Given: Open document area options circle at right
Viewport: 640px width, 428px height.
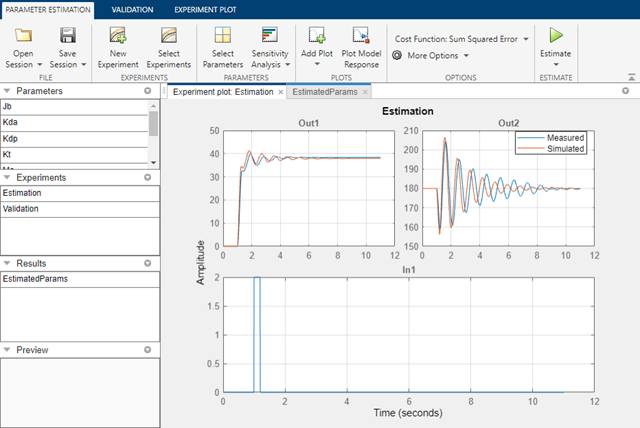Looking at the screenshot, I should click(x=625, y=91).
